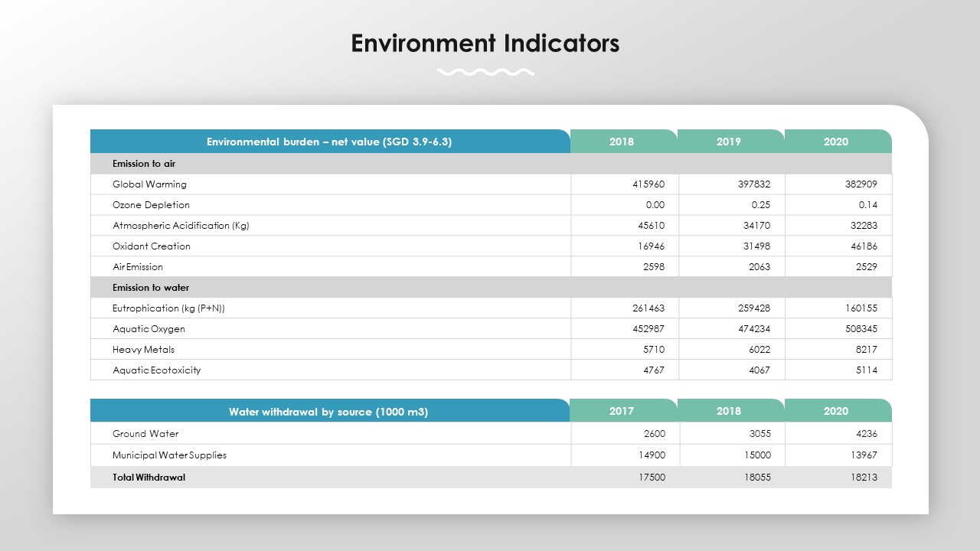The width and height of the screenshot is (980, 551).
Task: Select Eutrophication value 160155
Action: (x=861, y=308)
